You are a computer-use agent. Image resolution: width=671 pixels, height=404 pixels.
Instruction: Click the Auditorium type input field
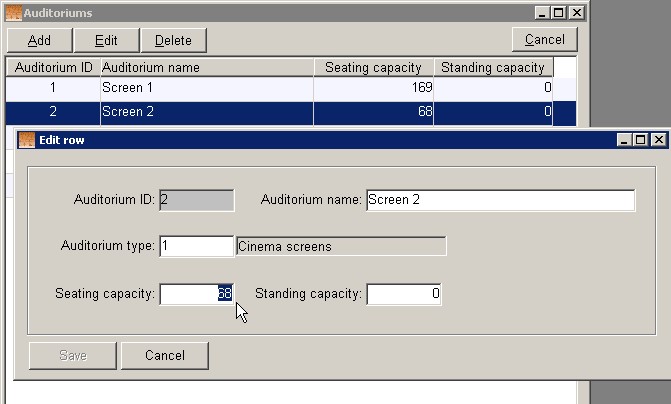point(196,246)
